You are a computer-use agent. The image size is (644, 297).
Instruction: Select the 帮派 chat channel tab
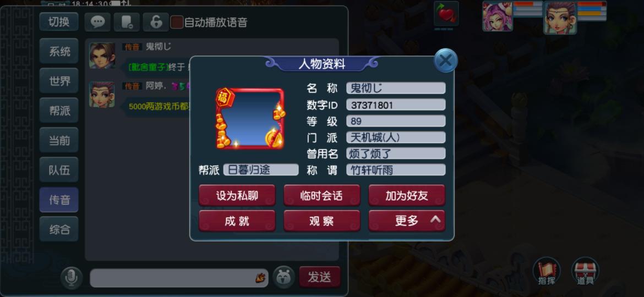click(x=59, y=111)
